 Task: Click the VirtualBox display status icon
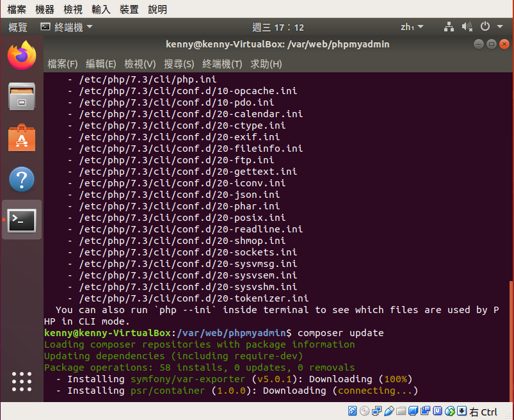[413, 411]
